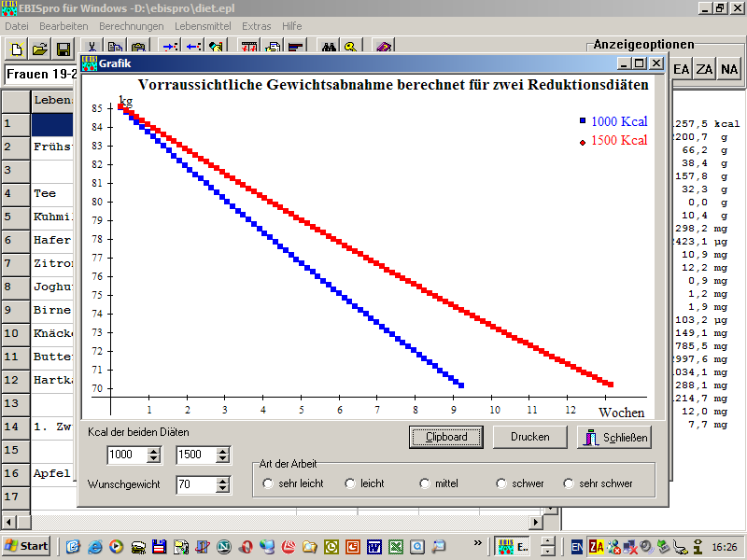
Task: Open Excel from the taskbar quick launch
Action: click(397, 546)
